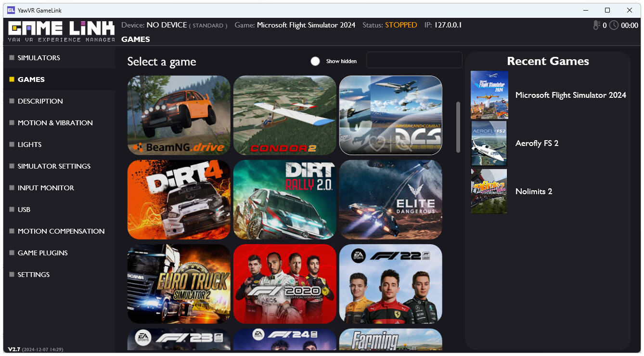This screenshot has height=356, width=644.
Task: Click the game search input field
Action: point(413,60)
